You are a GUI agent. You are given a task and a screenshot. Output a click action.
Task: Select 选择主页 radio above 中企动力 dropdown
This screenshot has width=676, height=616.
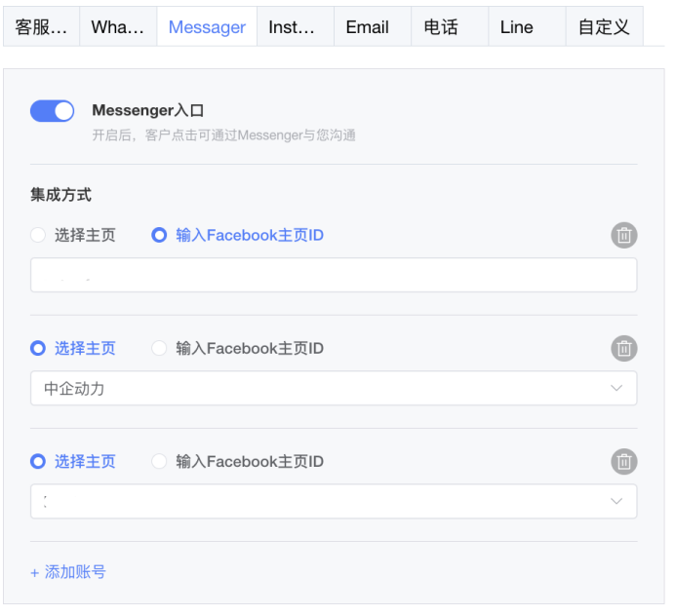pyautogui.click(x=38, y=348)
